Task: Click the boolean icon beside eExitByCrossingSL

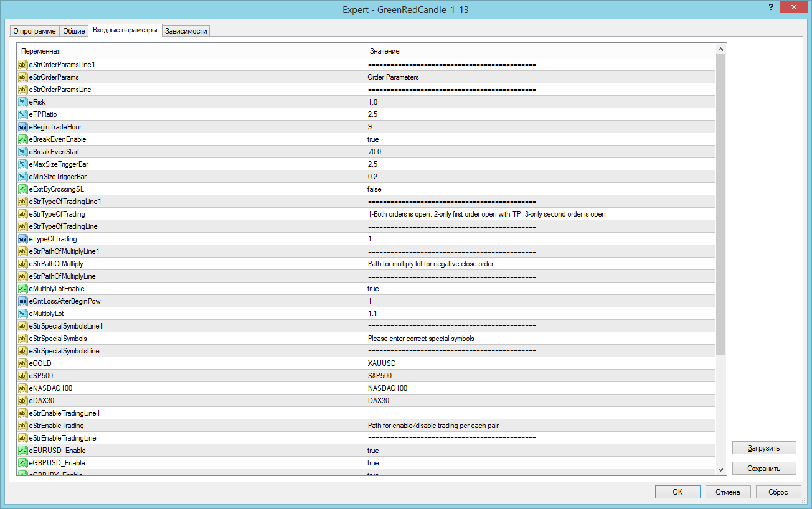Action: [x=22, y=189]
